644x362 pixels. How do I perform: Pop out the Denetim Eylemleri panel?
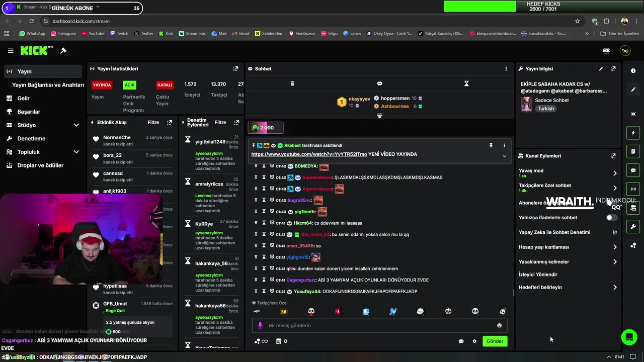[236, 122]
